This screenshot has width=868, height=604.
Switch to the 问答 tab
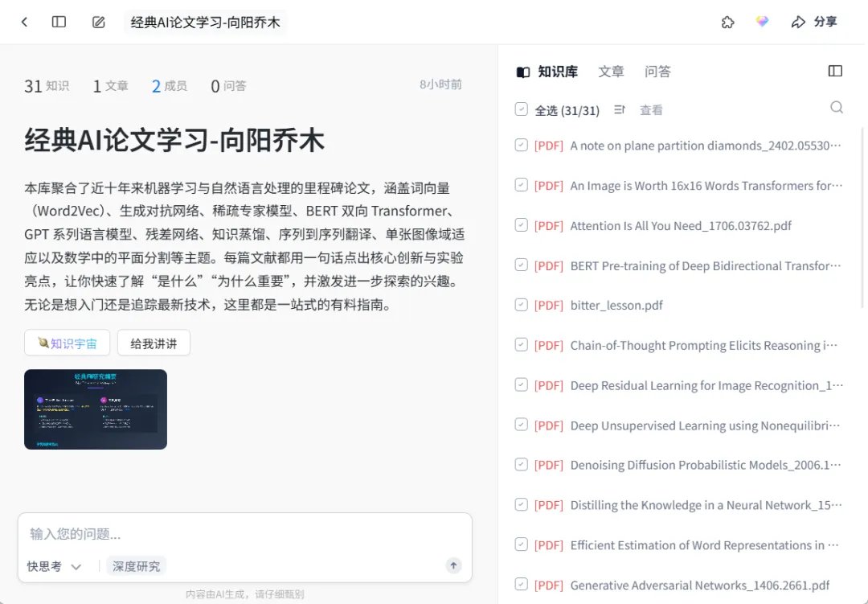tap(657, 72)
